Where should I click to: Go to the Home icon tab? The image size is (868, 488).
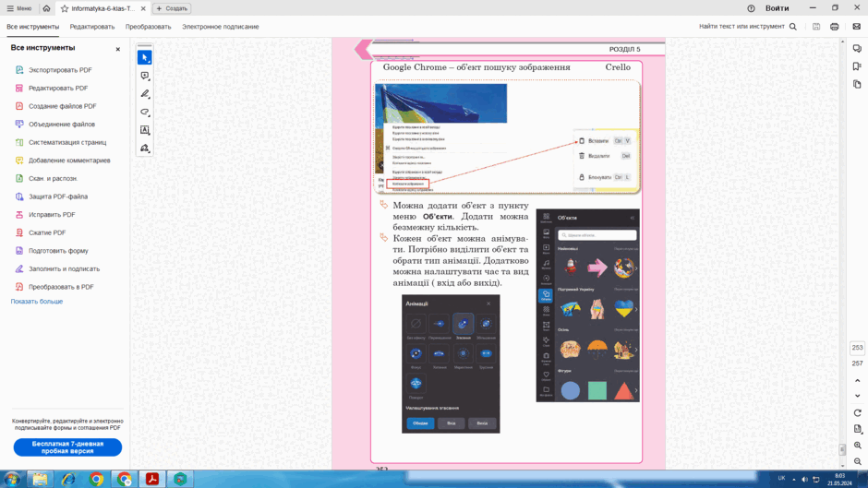[46, 8]
